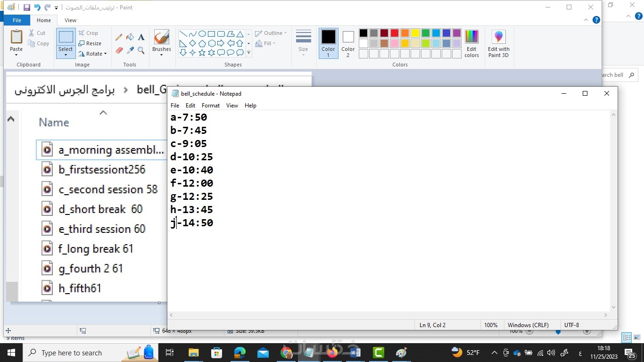The height and width of the screenshot is (362, 644).
Task: Open the Paint File tab
Action: [x=17, y=20]
